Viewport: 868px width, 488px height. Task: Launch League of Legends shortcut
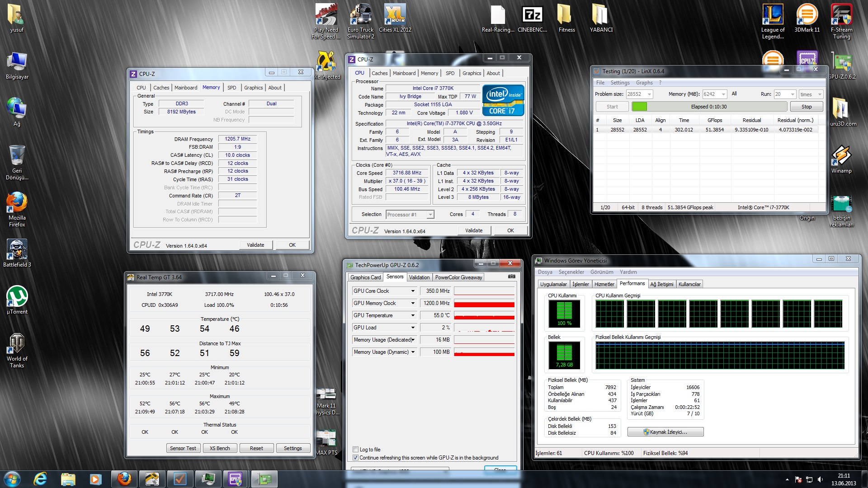tap(773, 21)
